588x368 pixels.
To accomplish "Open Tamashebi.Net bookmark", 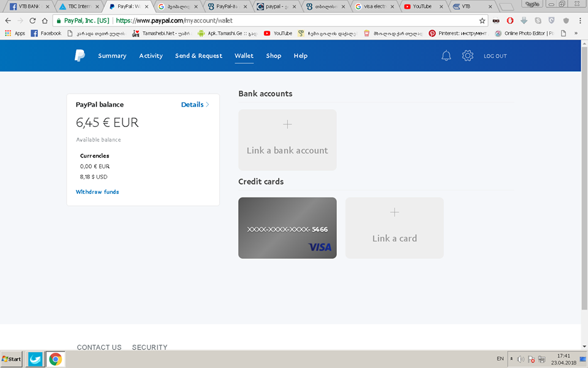I will pyautogui.click(x=162, y=33).
